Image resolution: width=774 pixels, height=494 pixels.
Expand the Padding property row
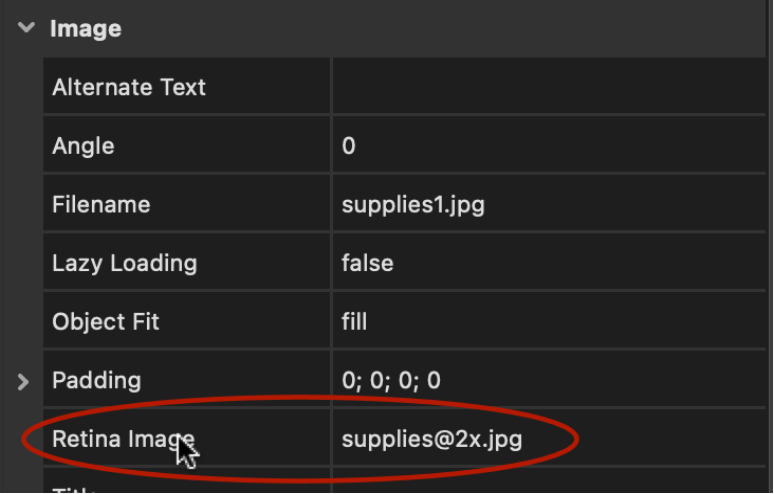coord(23,381)
